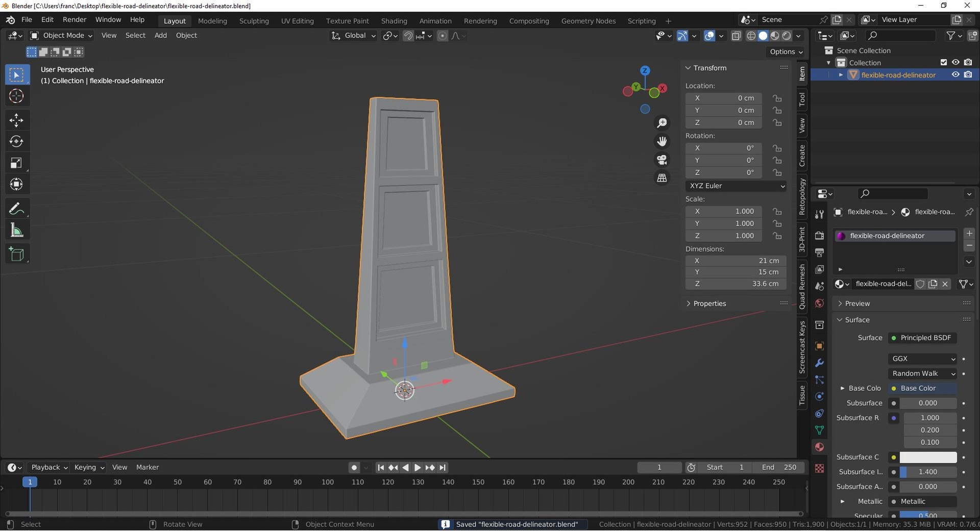This screenshot has width=980, height=531.
Task: Open the XYZ Euler rotation mode dropdown
Action: [x=736, y=186]
